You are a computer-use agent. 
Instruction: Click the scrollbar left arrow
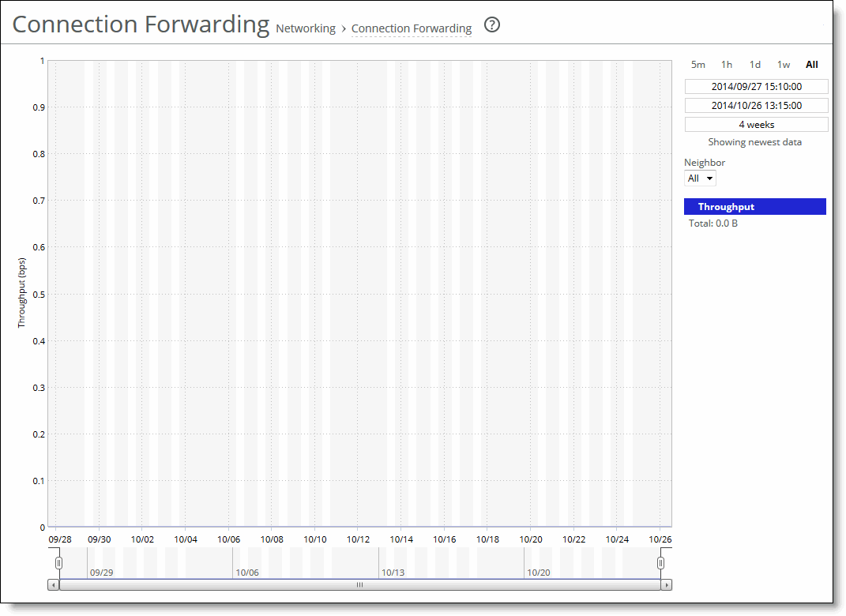(x=54, y=585)
